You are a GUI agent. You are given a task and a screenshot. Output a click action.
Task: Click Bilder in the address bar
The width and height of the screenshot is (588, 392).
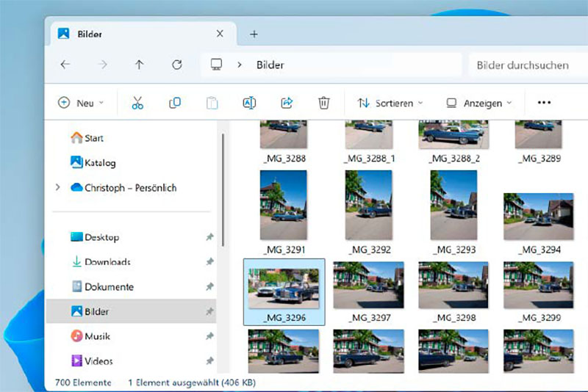[x=270, y=65]
